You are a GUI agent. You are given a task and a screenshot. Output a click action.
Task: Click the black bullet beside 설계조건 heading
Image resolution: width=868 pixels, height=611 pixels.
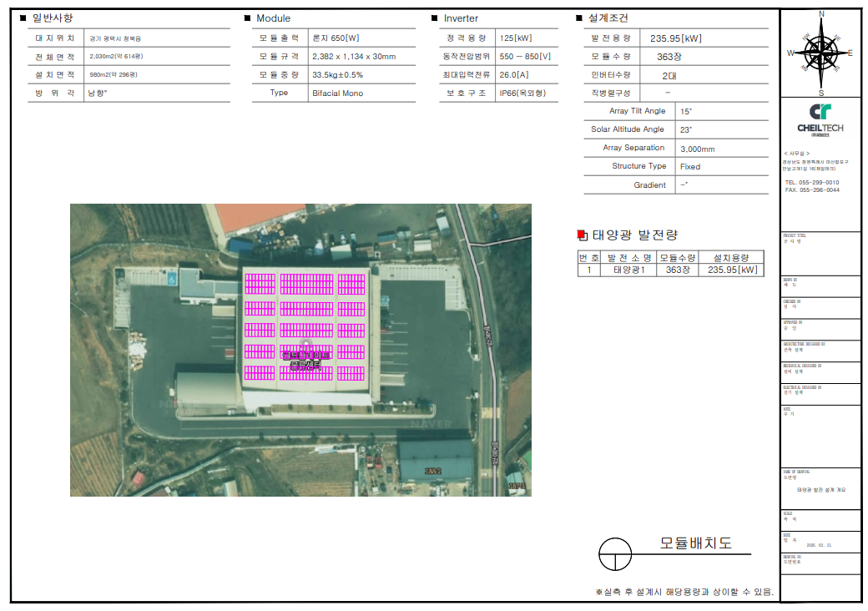click(x=579, y=18)
